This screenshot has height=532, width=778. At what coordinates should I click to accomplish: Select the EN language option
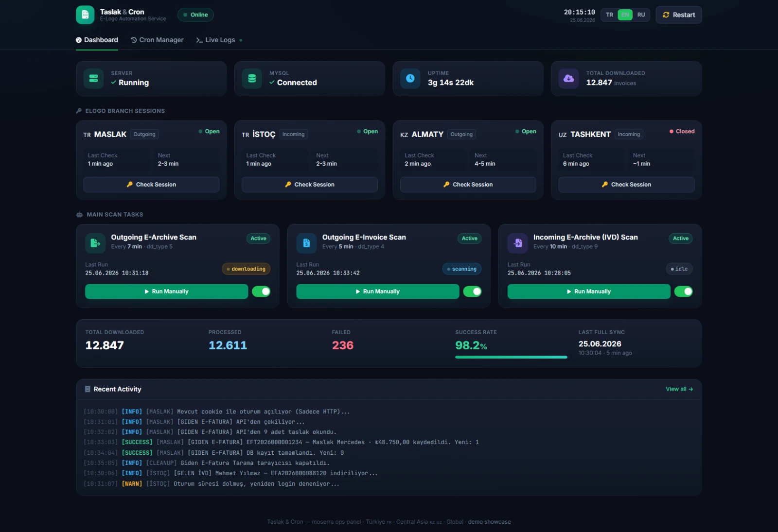coord(625,15)
